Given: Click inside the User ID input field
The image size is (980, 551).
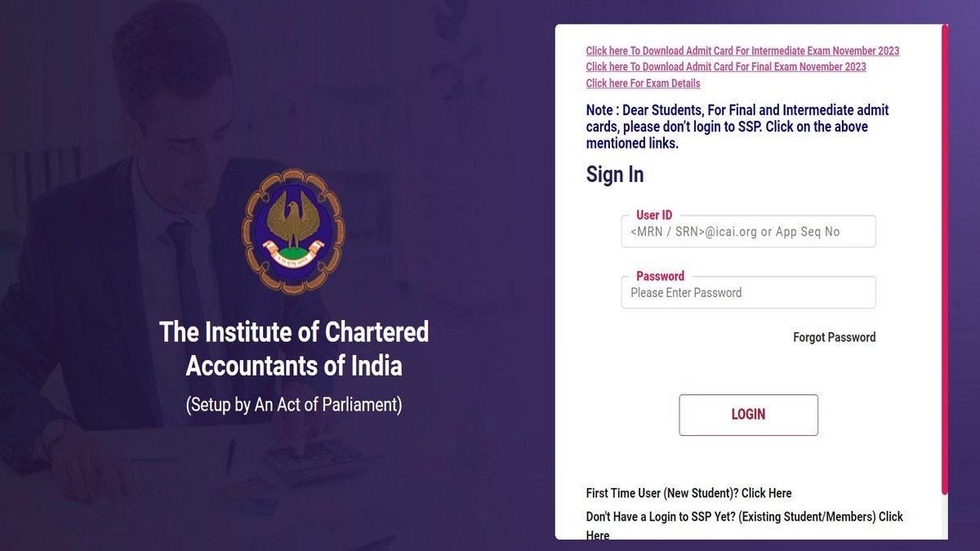Looking at the screenshot, I should [x=748, y=231].
